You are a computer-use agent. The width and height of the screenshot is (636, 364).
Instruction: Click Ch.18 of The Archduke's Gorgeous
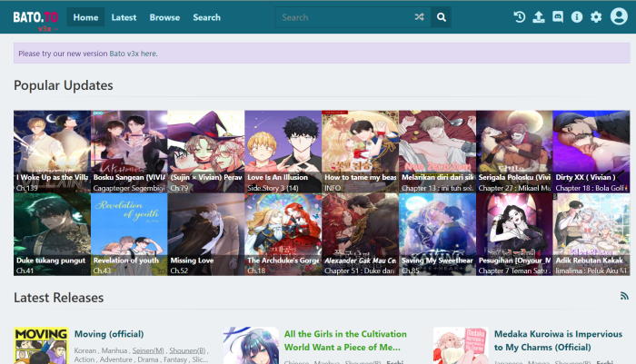pyautogui.click(x=256, y=271)
